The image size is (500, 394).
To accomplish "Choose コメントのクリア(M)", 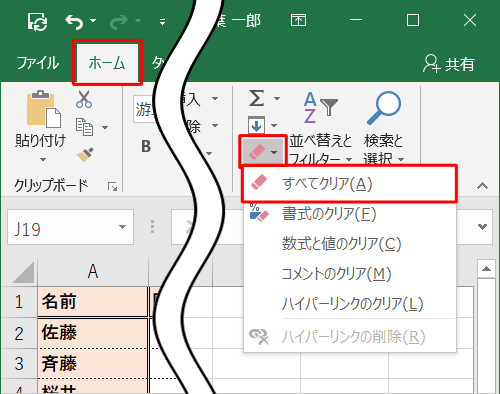I will click(350, 274).
